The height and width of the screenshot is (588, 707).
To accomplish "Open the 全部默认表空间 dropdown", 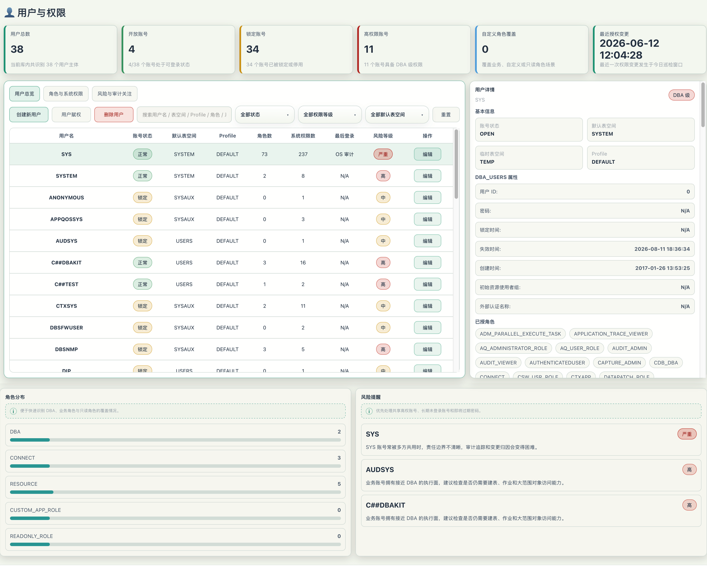I will click(397, 115).
